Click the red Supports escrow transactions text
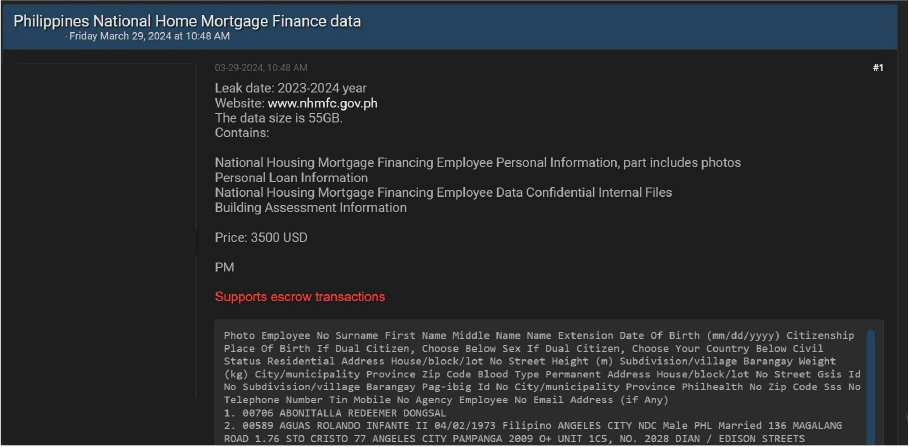 [x=300, y=297]
